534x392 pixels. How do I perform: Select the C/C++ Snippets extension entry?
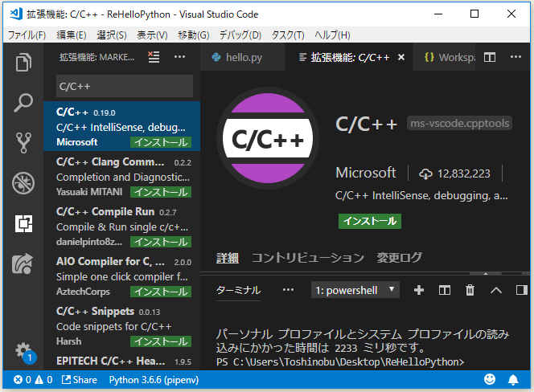coord(122,325)
